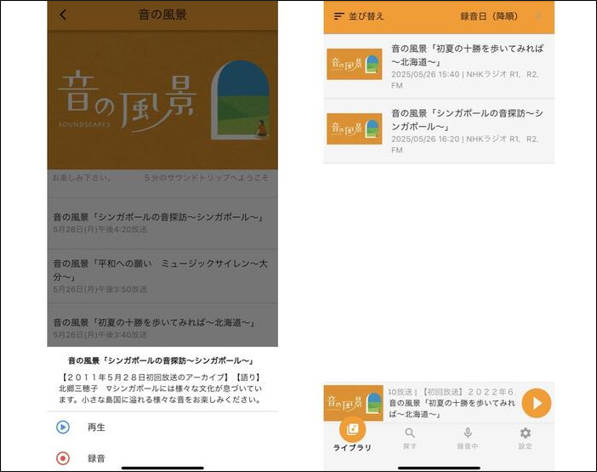Screen dimensions: 597x472
Task: Open the 並び替え sort icon
Action: point(338,16)
